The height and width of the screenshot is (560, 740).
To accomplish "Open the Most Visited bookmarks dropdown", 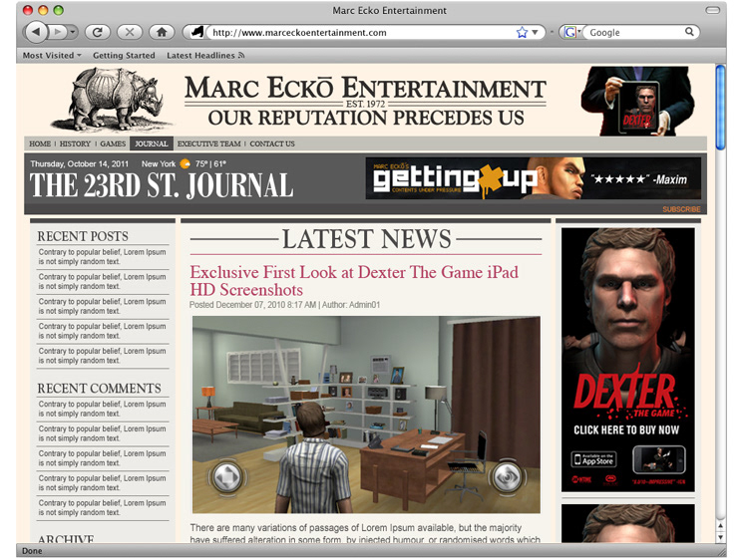I will coord(52,56).
